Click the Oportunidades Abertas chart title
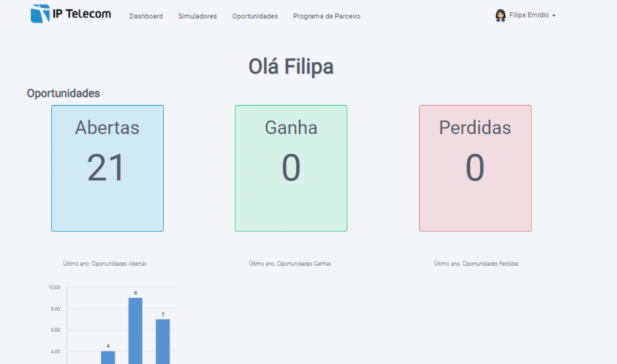617x364 pixels. click(x=105, y=264)
